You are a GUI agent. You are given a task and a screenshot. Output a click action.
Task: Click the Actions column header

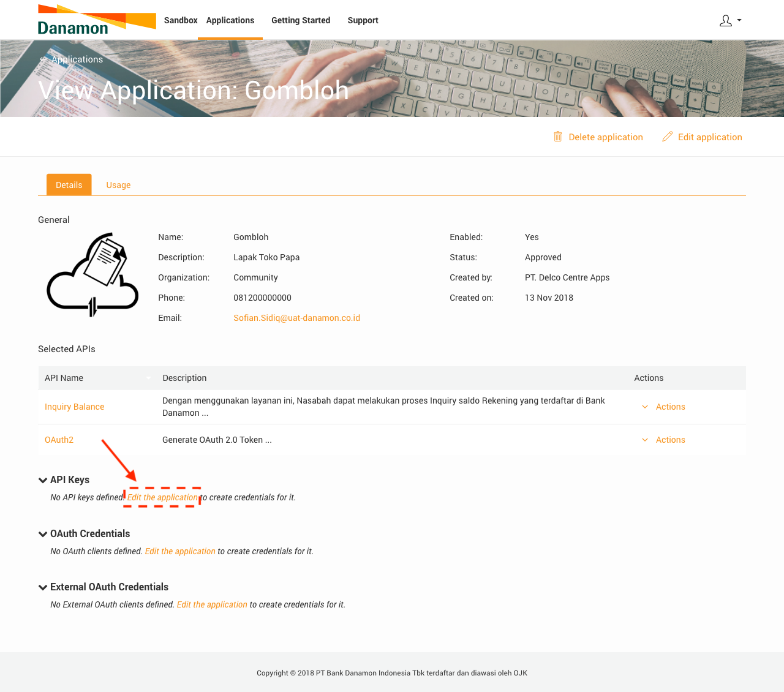pyautogui.click(x=649, y=378)
